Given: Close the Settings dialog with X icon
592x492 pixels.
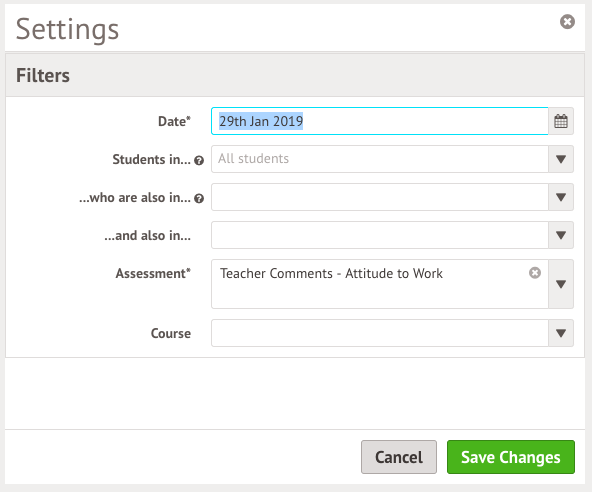Looking at the screenshot, I should (x=567, y=22).
